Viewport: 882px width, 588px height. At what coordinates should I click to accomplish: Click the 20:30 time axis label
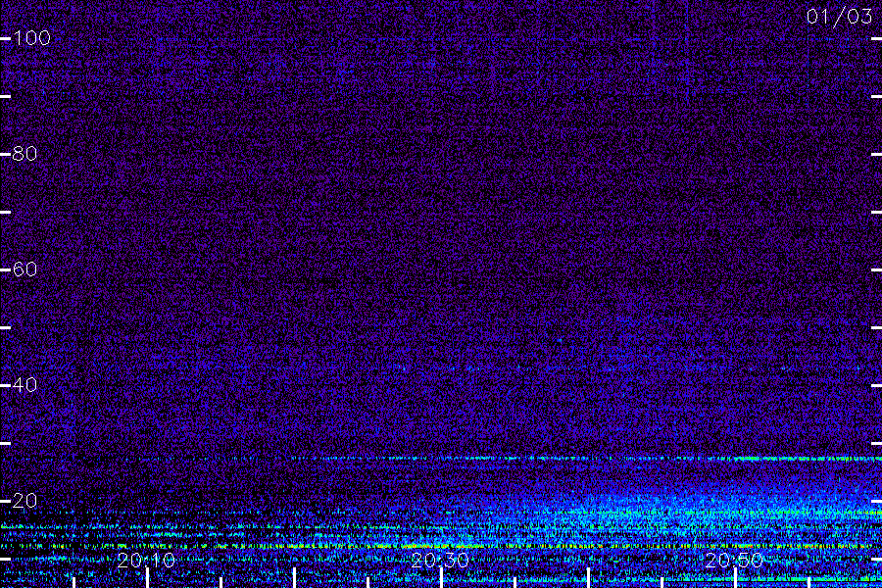(440, 560)
